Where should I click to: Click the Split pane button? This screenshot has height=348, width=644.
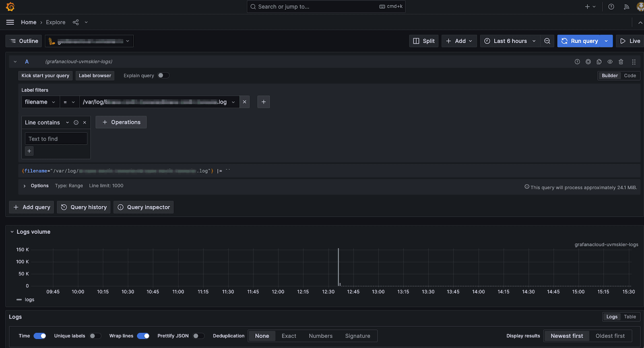tap(424, 41)
